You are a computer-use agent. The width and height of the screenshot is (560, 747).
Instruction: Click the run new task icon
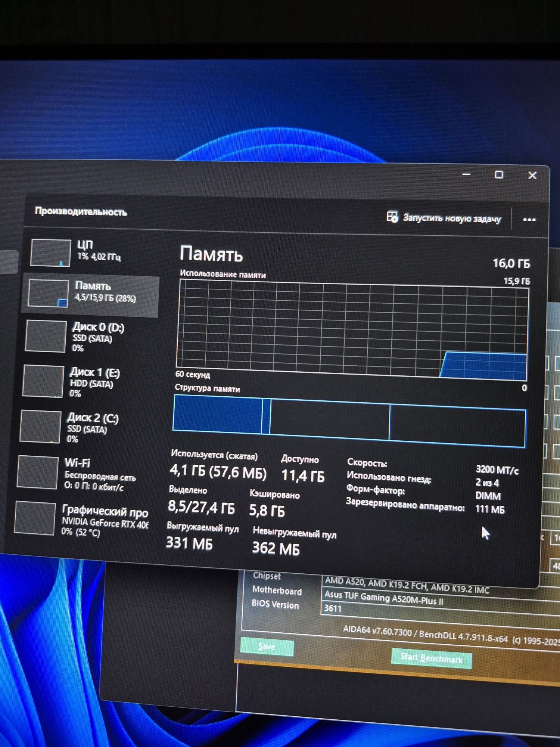pyautogui.click(x=392, y=216)
